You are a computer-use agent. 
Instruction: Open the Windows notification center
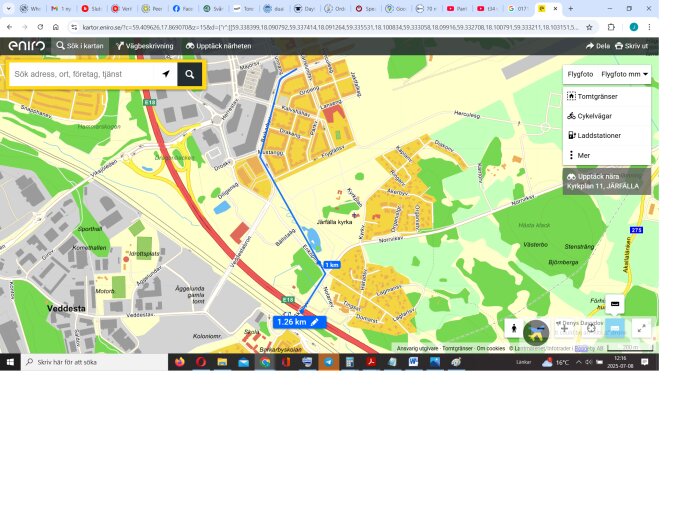coord(645,362)
